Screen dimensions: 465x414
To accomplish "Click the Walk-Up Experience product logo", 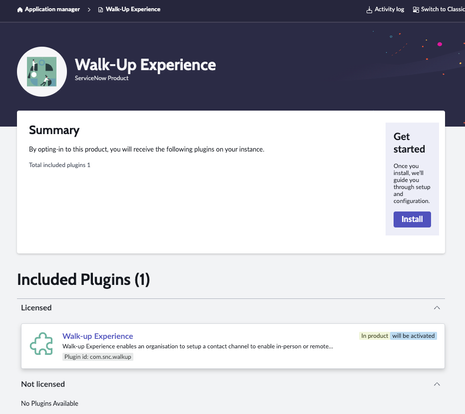I will [42, 72].
